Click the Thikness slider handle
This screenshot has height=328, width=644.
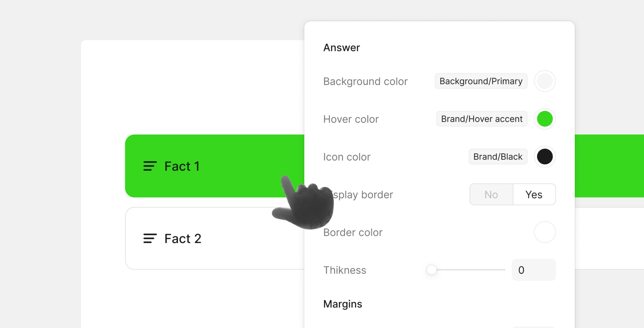[432, 270]
